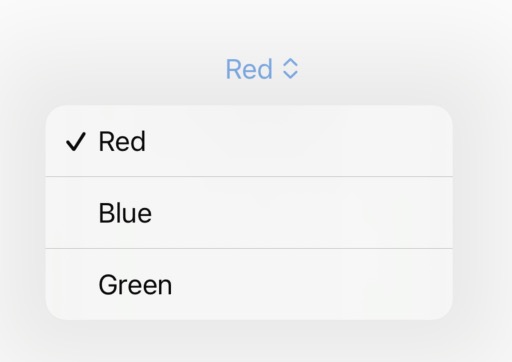The width and height of the screenshot is (512, 362).
Task: Choose the checked Red menu option
Action: (x=249, y=141)
